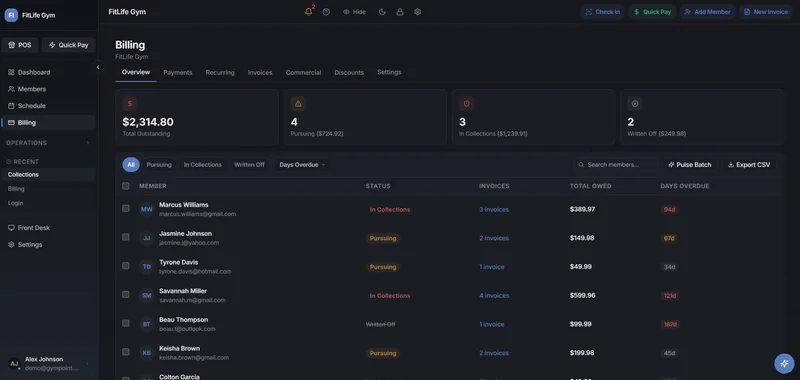Viewport: 800px width, 380px height.
Task: Expand the Operations sidebar section
Action: point(48,143)
